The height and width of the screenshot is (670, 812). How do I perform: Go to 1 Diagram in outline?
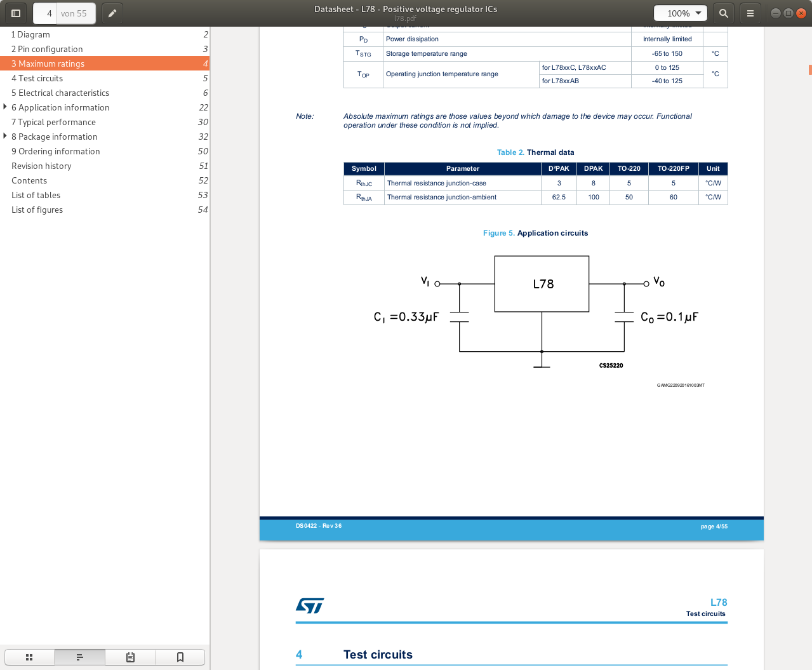[x=105, y=34]
